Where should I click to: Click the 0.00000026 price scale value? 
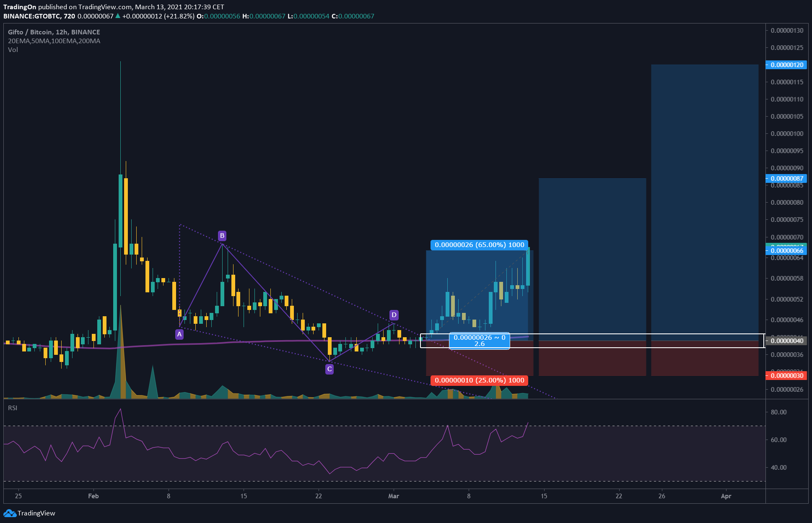pyautogui.click(x=787, y=389)
